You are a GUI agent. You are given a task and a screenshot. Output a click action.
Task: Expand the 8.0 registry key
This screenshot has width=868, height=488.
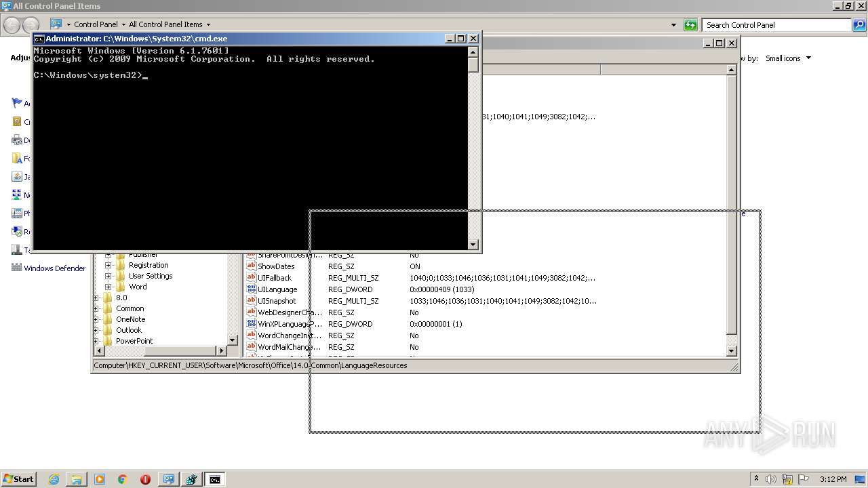96,298
